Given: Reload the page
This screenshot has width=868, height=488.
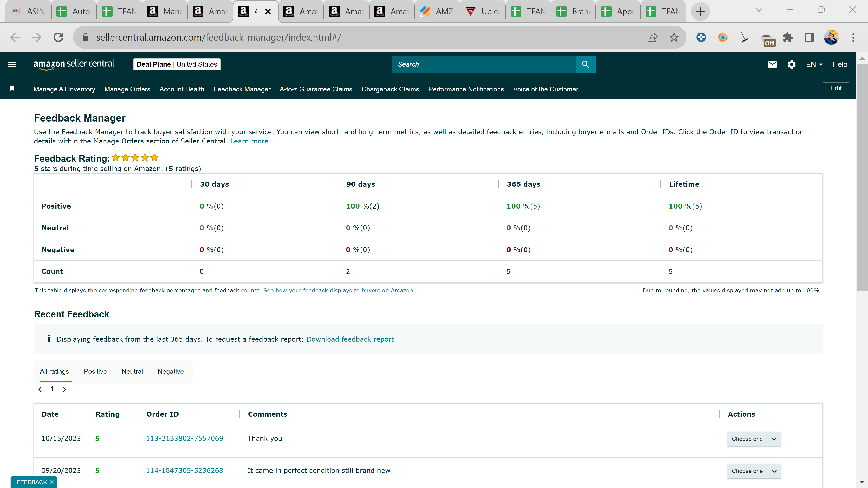Looking at the screenshot, I should click(x=59, y=37).
